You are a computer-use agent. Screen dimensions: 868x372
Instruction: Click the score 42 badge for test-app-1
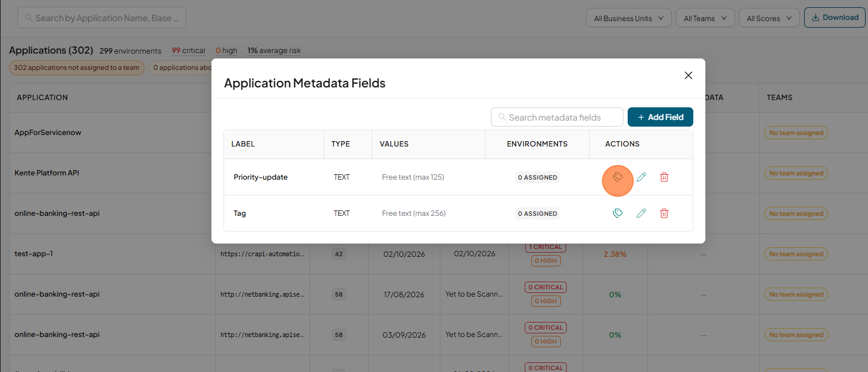click(x=339, y=254)
